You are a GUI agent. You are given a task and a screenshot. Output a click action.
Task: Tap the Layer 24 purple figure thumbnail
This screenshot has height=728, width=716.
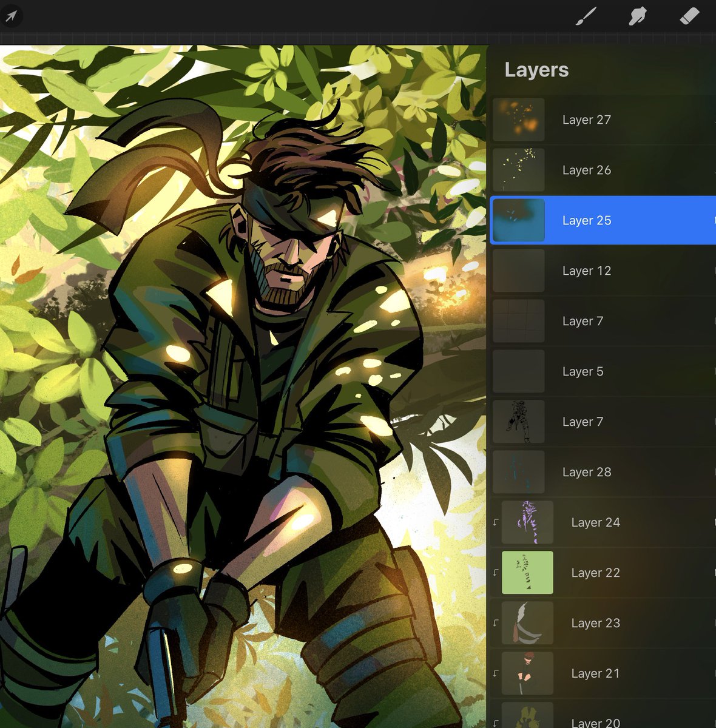[x=528, y=522]
